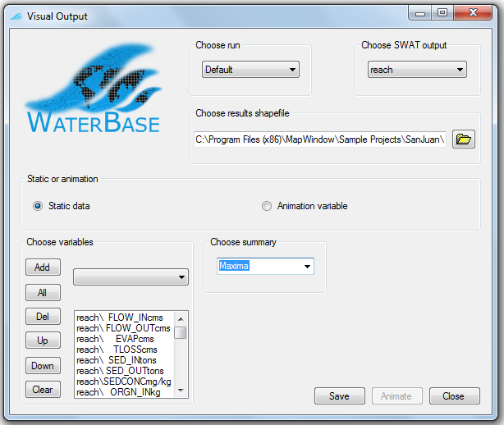Open the Choose run Default dropdown
The image size is (504, 425).
250,70
